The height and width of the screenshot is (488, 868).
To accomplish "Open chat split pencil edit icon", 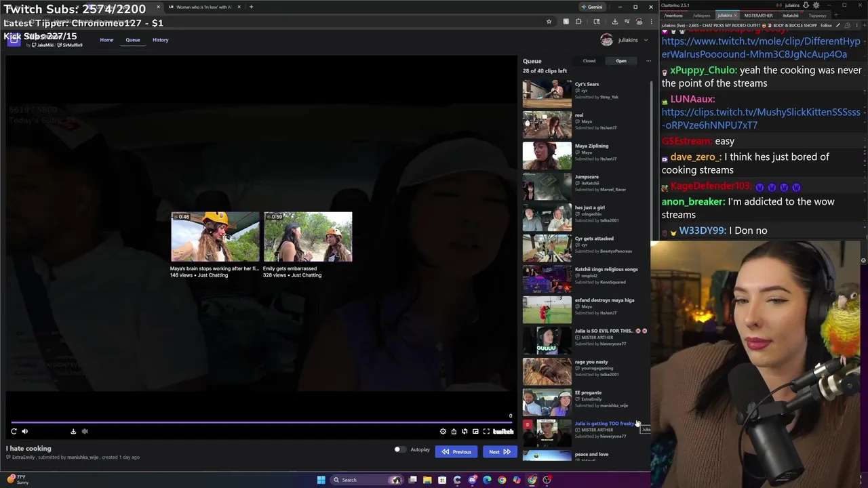I will click(x=838, y=25).
